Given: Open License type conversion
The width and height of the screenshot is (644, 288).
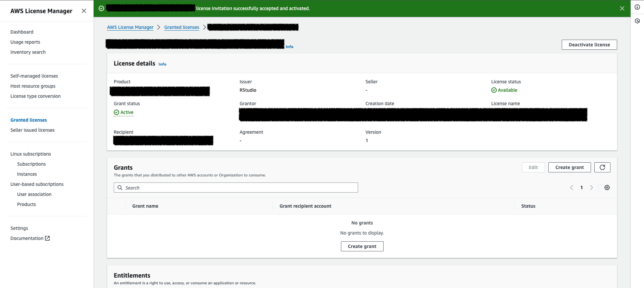Looking at the screenshot, I should pos(36,96).
